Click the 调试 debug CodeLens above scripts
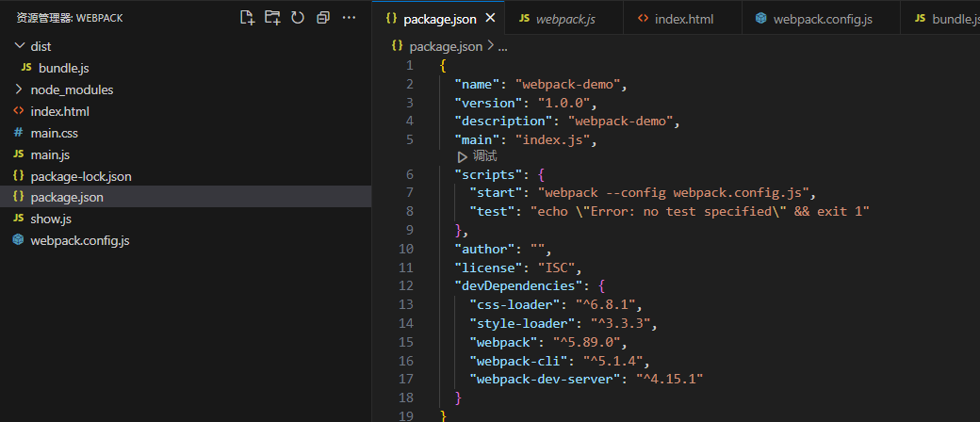This screenshot has width=980, height=422. coord(485,156)
